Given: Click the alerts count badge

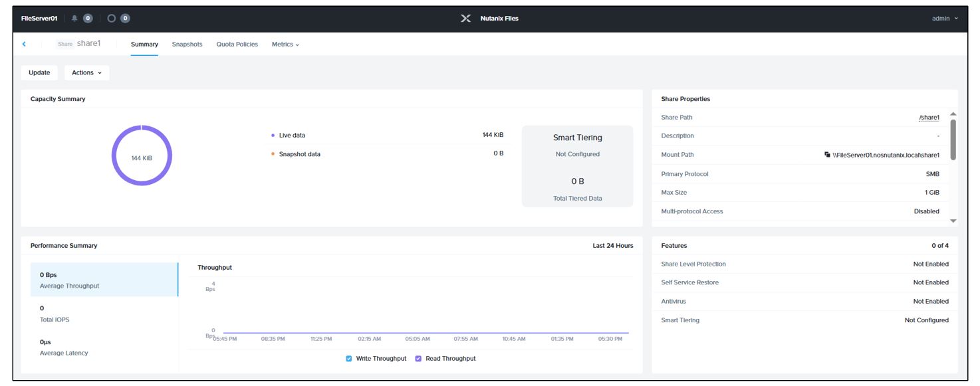Looking at the screenshot, I should tap(88, 19).
